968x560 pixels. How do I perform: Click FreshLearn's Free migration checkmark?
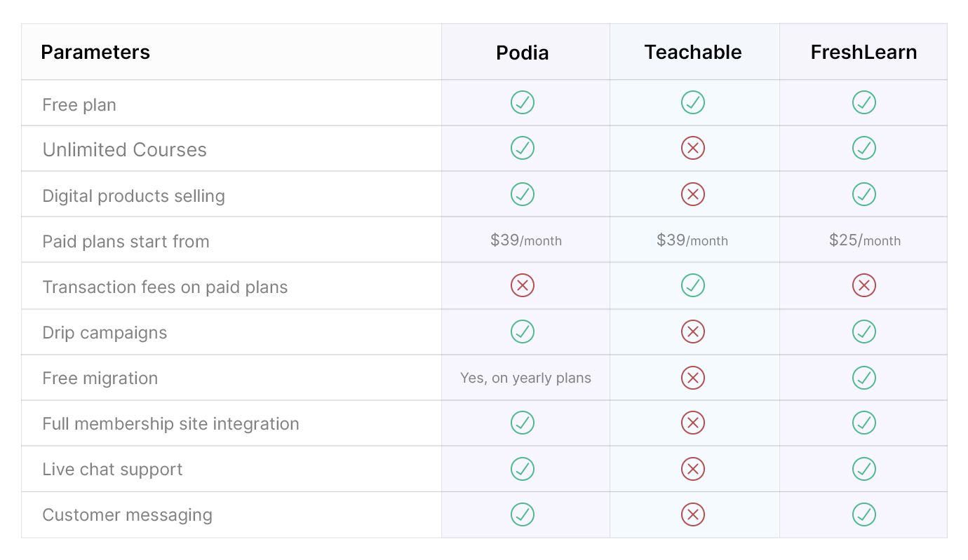click(x=863, y=378)
